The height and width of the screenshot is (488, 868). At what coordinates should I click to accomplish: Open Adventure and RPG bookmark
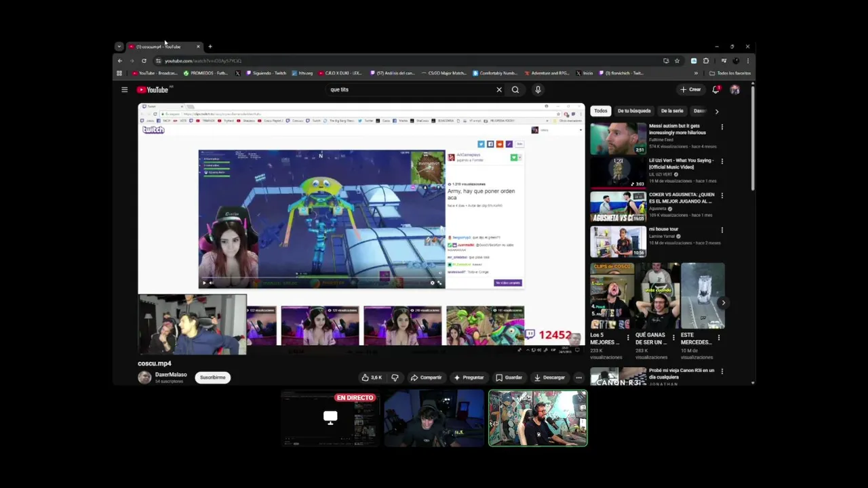[547, 73]
